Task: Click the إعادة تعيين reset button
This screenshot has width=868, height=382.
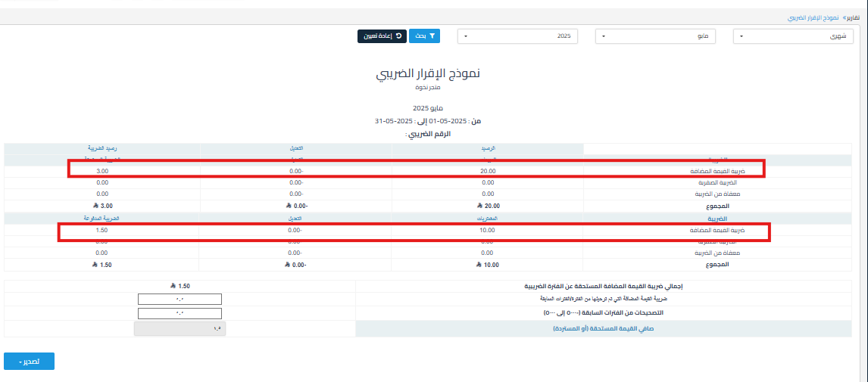Action: [382, 36]
